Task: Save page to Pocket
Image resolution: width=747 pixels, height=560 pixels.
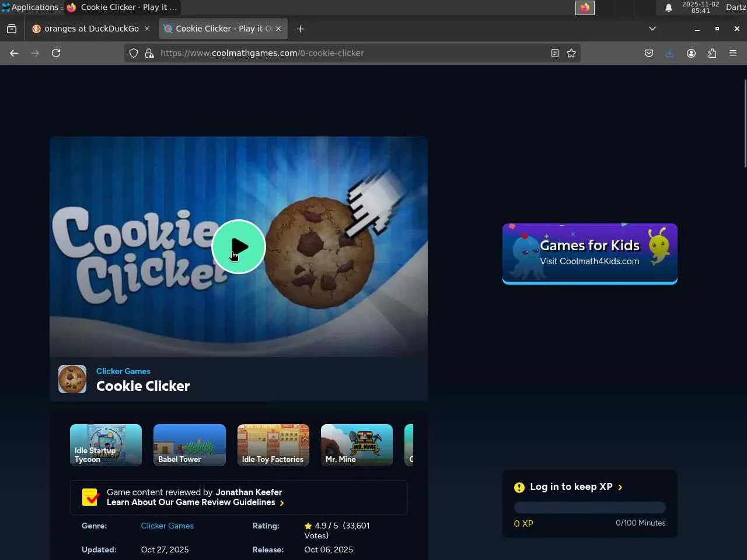Action: point(649,53)
